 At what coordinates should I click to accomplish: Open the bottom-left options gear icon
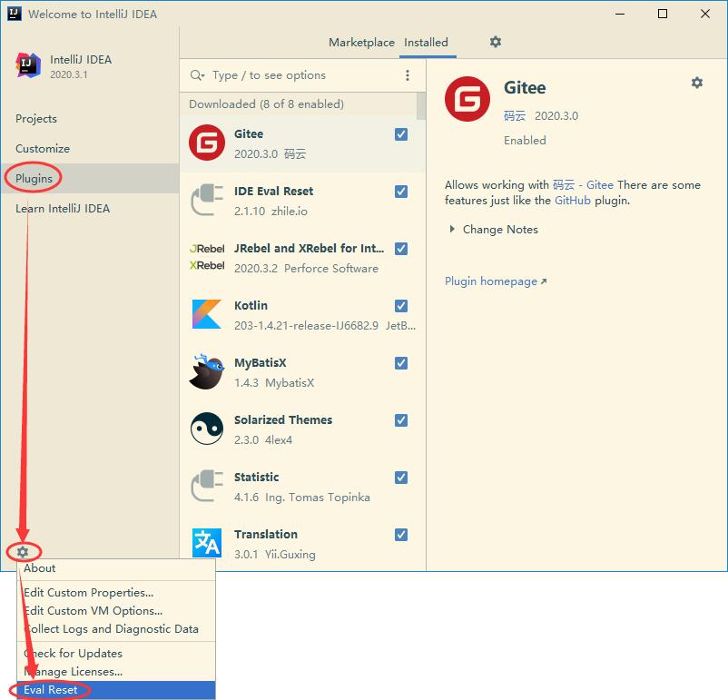pos(23,551)
